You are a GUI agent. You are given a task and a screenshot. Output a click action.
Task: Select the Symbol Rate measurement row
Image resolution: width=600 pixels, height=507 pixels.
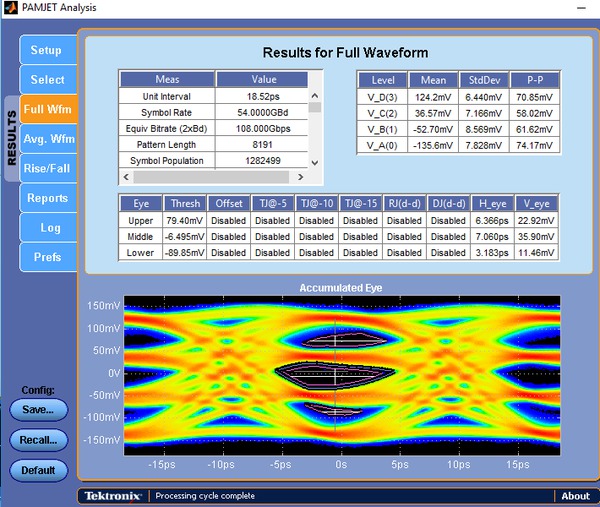click(x=167, y=112)
